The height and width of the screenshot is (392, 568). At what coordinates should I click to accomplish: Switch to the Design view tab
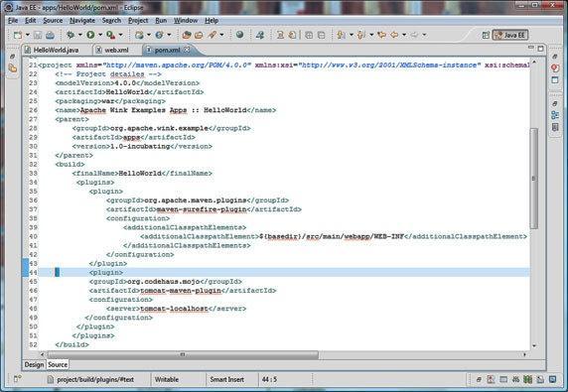point(34,364)
